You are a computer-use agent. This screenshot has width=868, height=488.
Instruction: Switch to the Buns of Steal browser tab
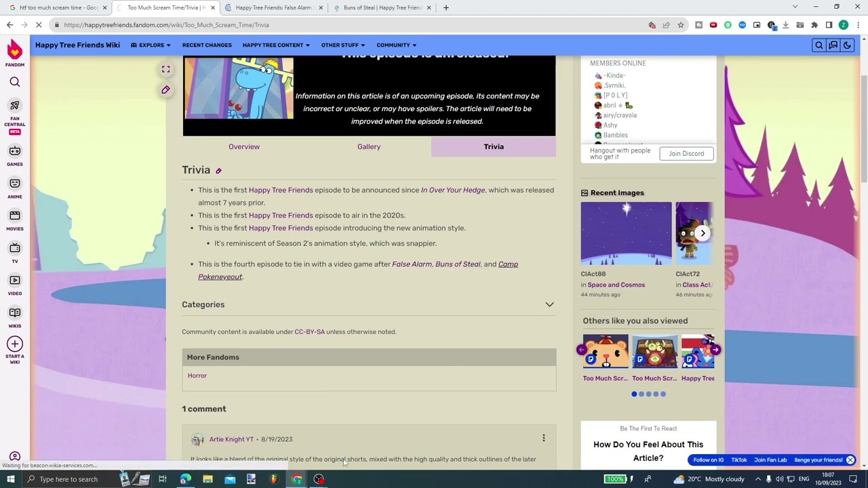(382, 7)
